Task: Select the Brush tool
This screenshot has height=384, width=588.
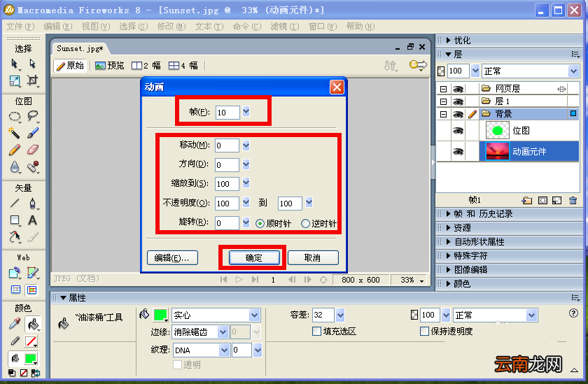Action: [x=33, y=133]
